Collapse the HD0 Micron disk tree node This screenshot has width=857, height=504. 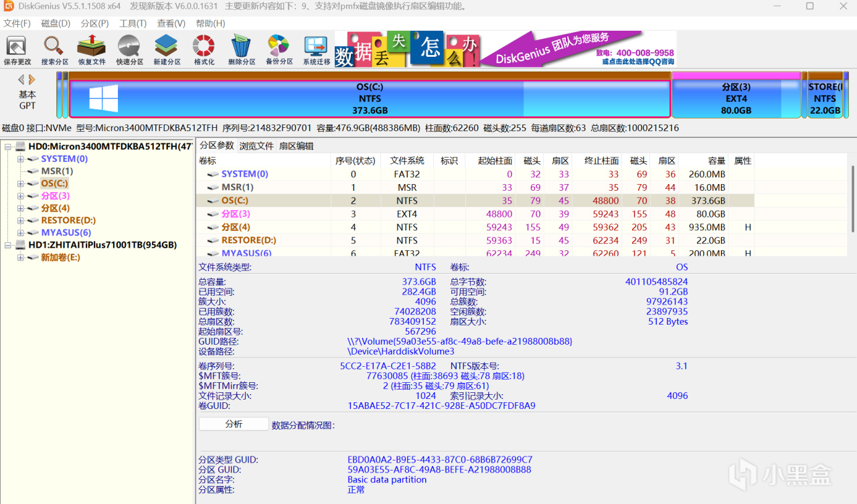point(8,147)
